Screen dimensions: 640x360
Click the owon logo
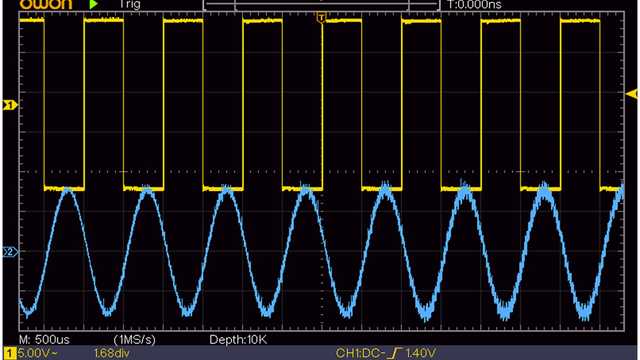click(46, 4)
